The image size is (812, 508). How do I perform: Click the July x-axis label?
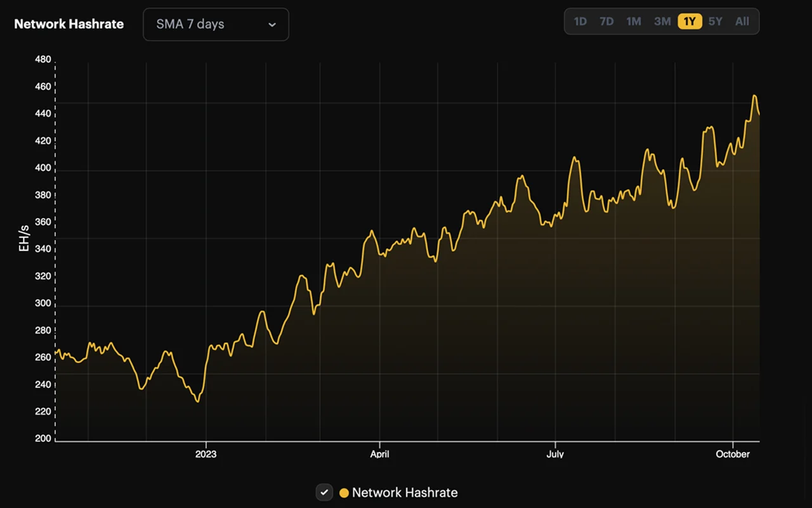[555, 454]
